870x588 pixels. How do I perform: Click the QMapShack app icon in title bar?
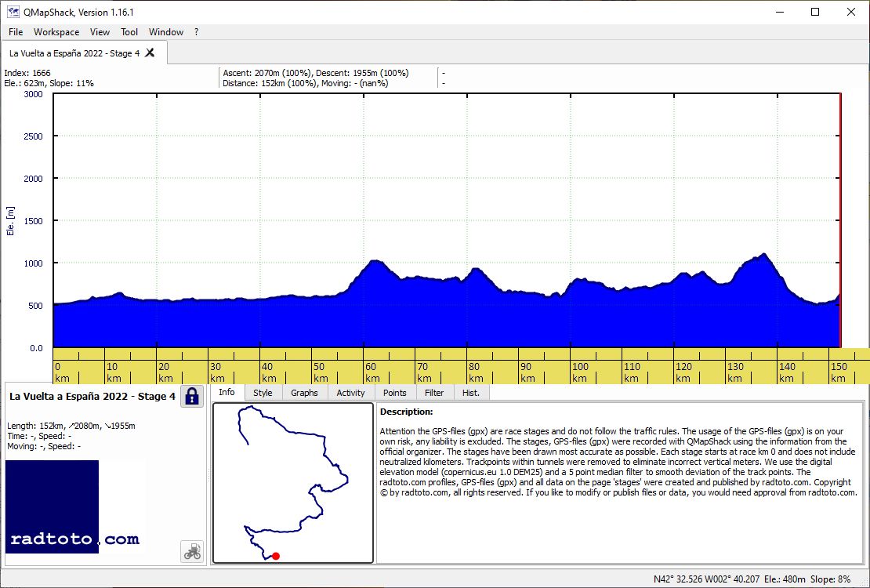click(x=13, y=12)
